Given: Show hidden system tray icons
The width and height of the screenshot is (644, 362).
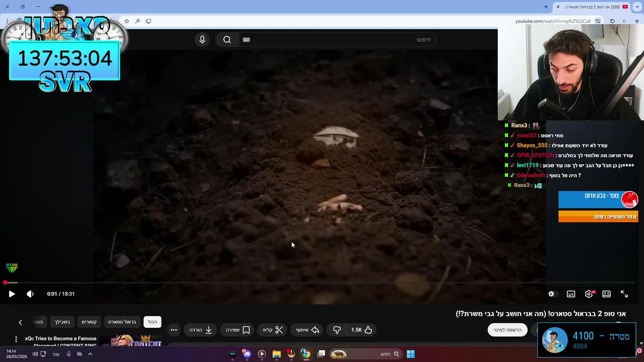Looking at the screenshot, I should [x=90, y=354].
